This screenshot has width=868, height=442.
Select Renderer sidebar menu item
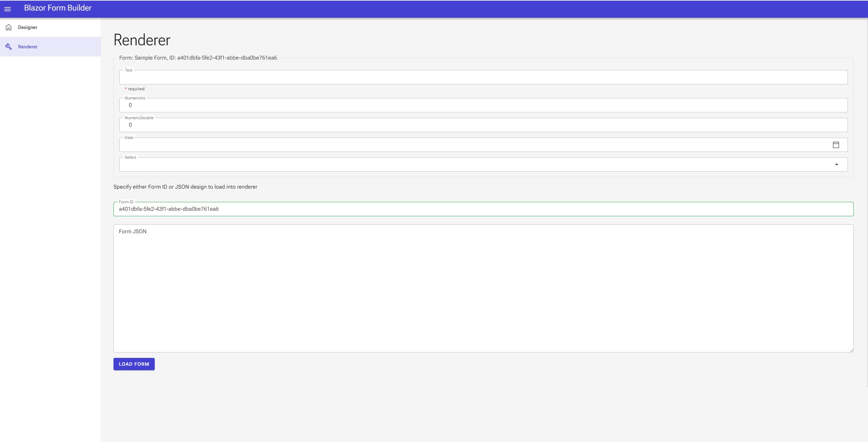28,47
